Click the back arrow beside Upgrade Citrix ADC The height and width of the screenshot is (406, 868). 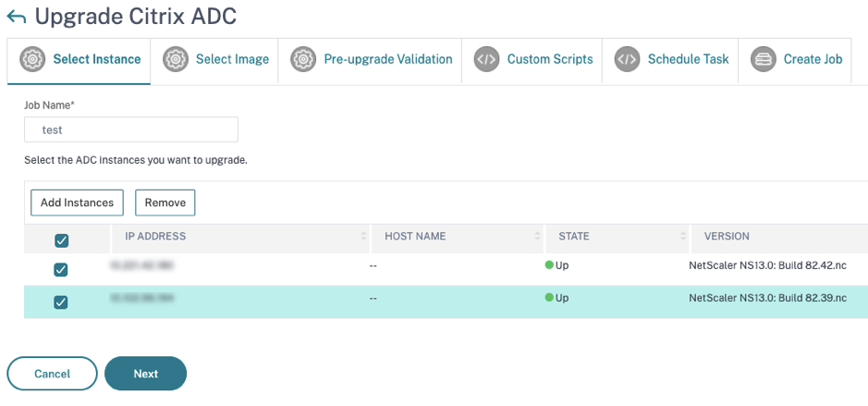16,18
